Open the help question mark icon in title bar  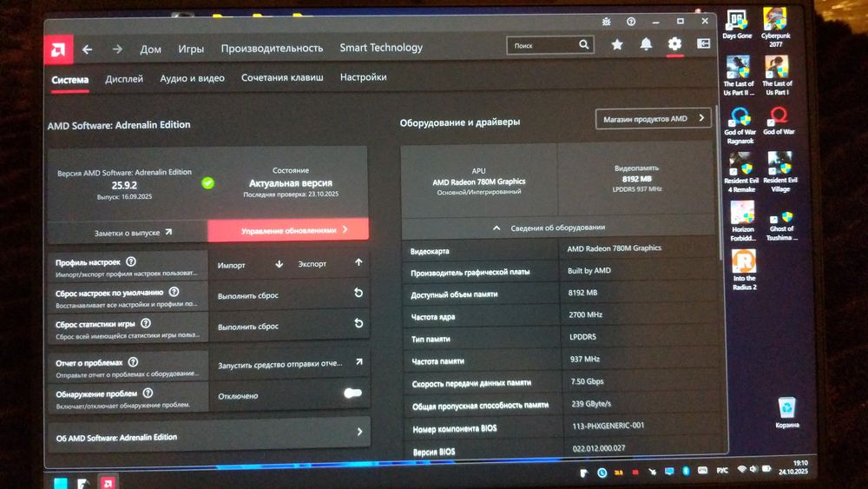click(x=631, y=22)
